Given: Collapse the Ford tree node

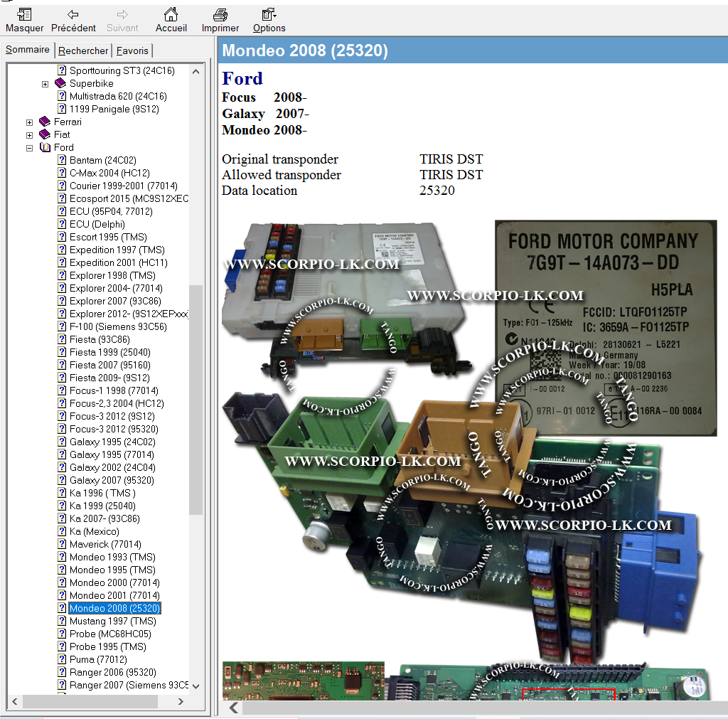Looking at the screenshot, I should (29, 148).
